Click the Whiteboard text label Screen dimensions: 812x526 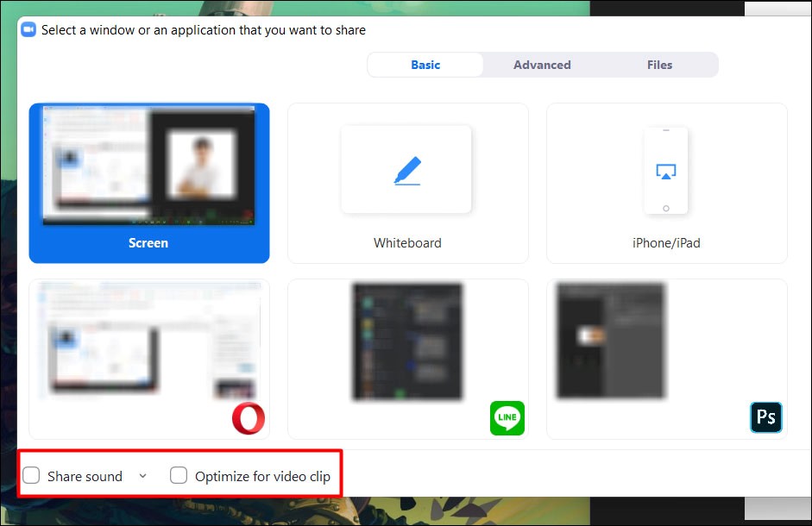[x=407, y=243]
